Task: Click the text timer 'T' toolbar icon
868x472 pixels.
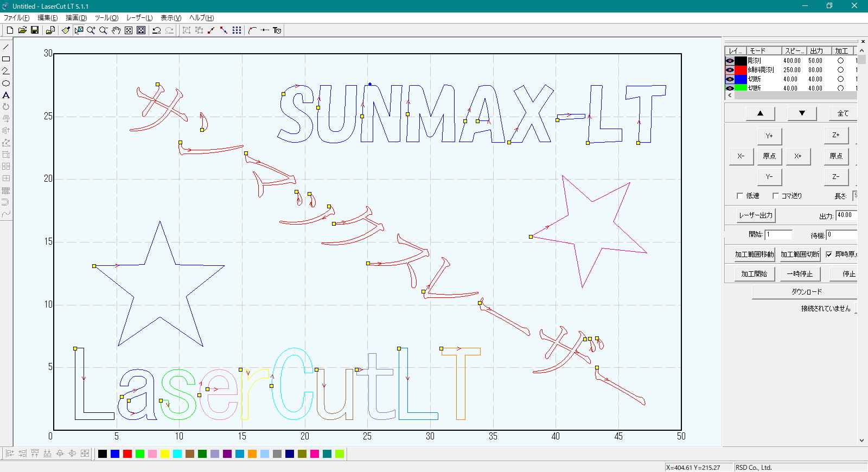Action: 277,30
